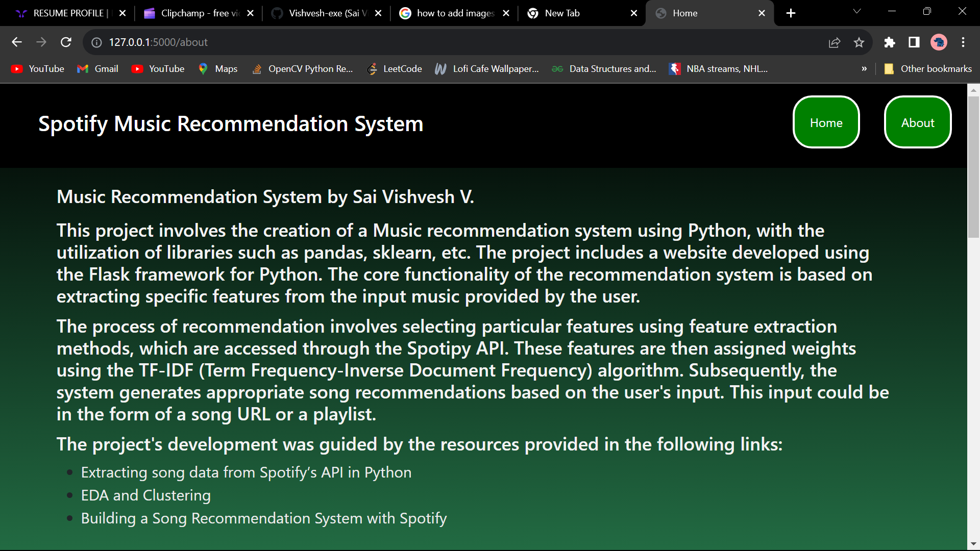Reload the current page
The image size is (980, 551).
coord(66,42)
